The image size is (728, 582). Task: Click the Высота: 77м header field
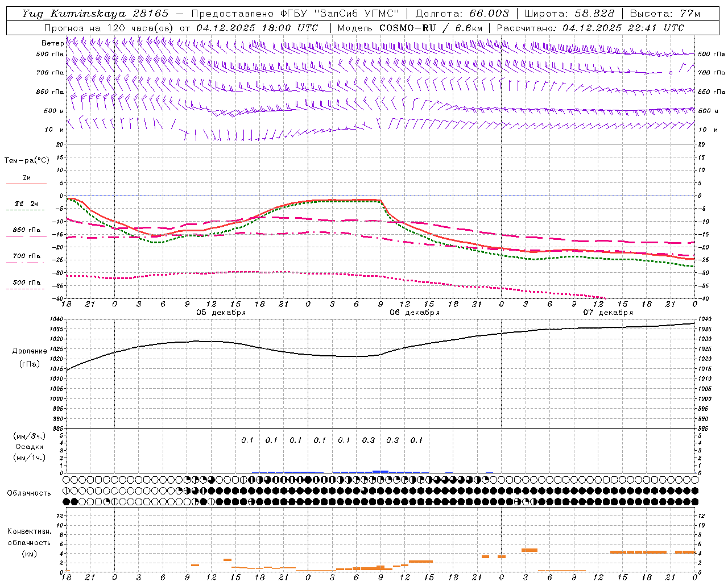coord(665,14)
